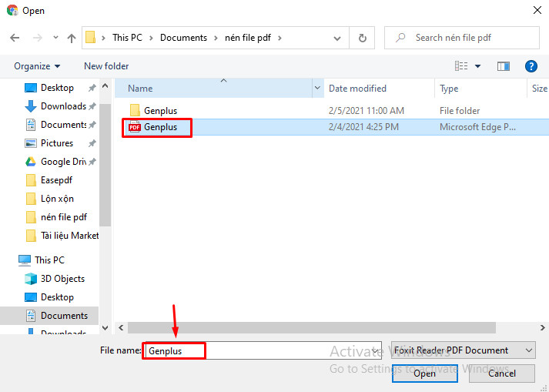Open the view options dropdown arrow
Screen dimensions: 549x392
[477, 66]
